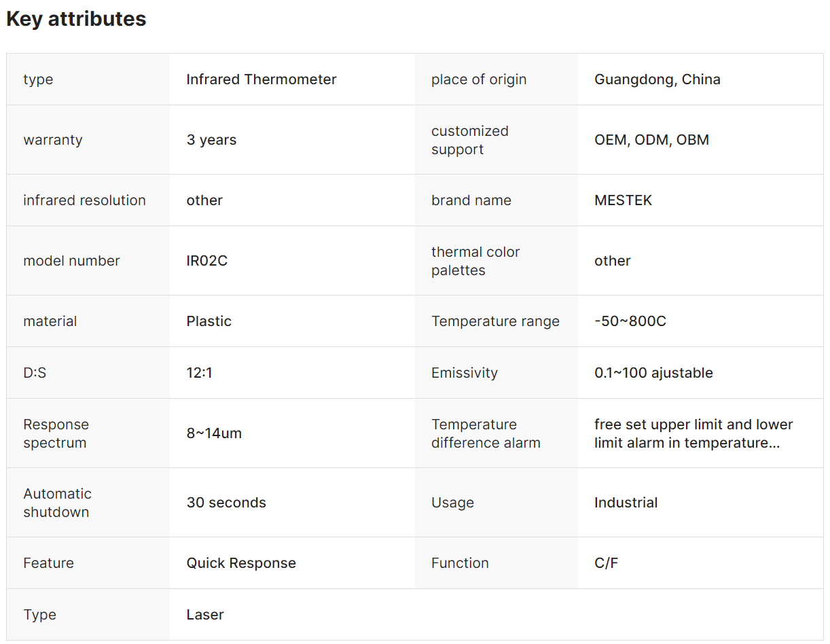Click the "3 years" warranty value
Screen dimensions: 830x644
(x=211, y=140)
